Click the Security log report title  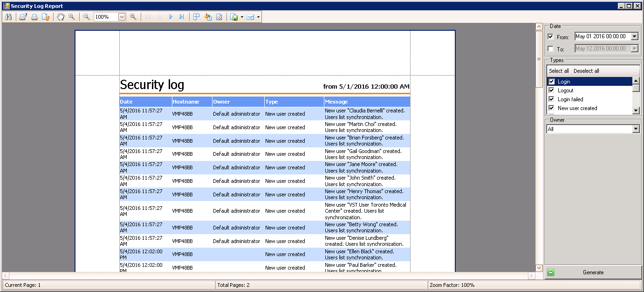point(152,85)
